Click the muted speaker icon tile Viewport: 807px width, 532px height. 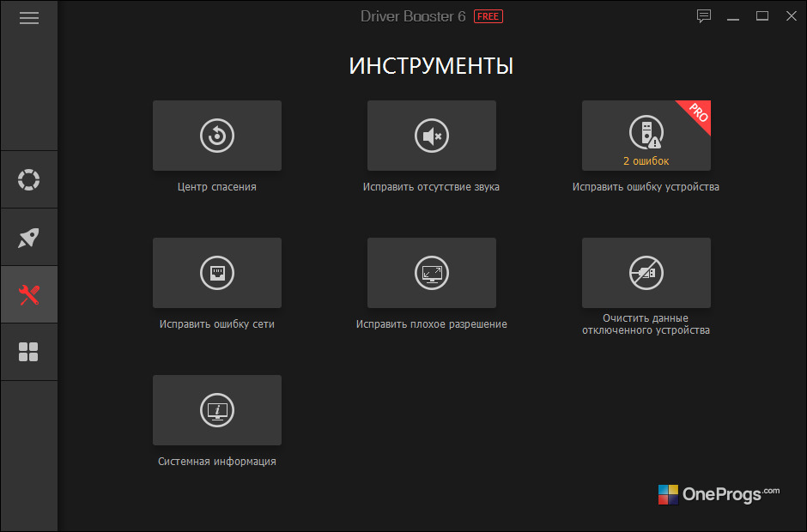click(432, 136)
